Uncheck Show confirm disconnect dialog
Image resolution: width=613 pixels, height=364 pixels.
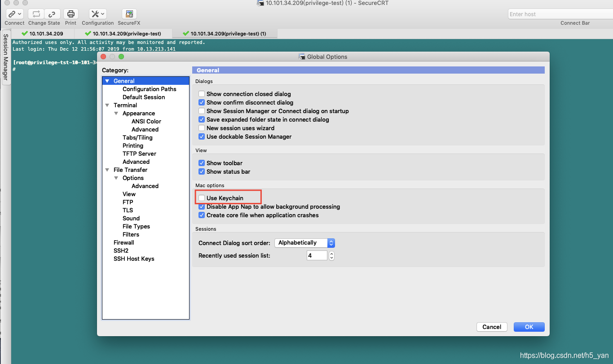click(x=202, y=102)
